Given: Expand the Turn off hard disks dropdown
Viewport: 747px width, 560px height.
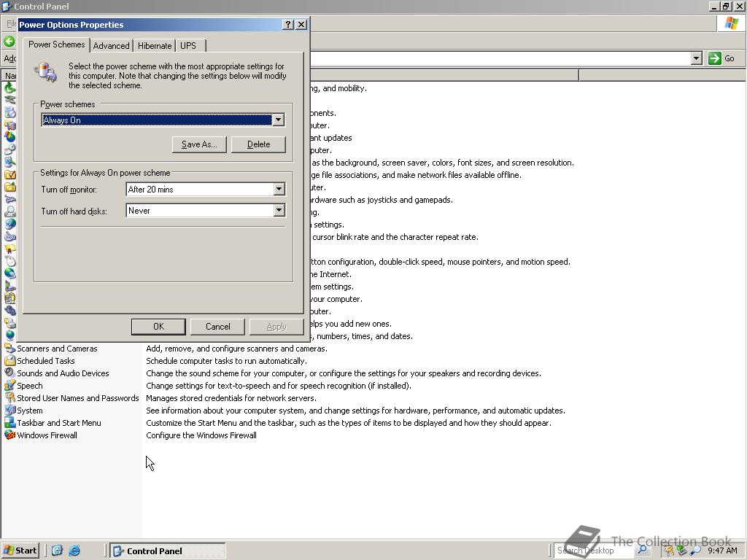Looking at the screenshot, I should pyautogui.click(x=279, y=211).
